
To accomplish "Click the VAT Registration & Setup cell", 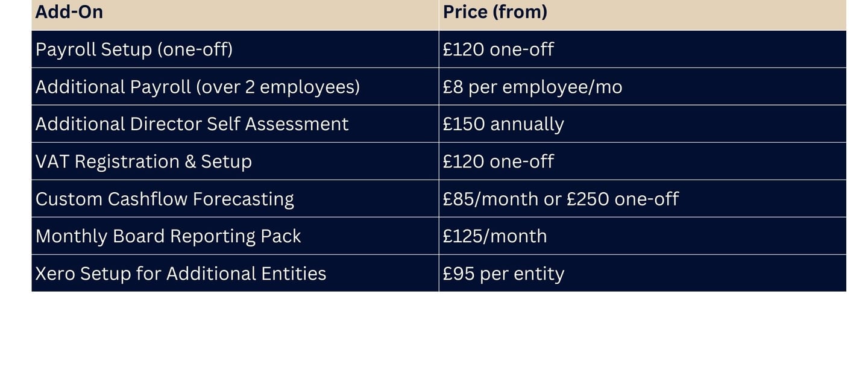I will (235, 161).
